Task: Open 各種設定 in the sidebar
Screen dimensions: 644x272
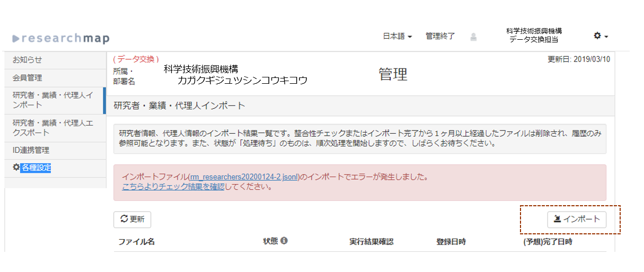Action: point(36,168)
